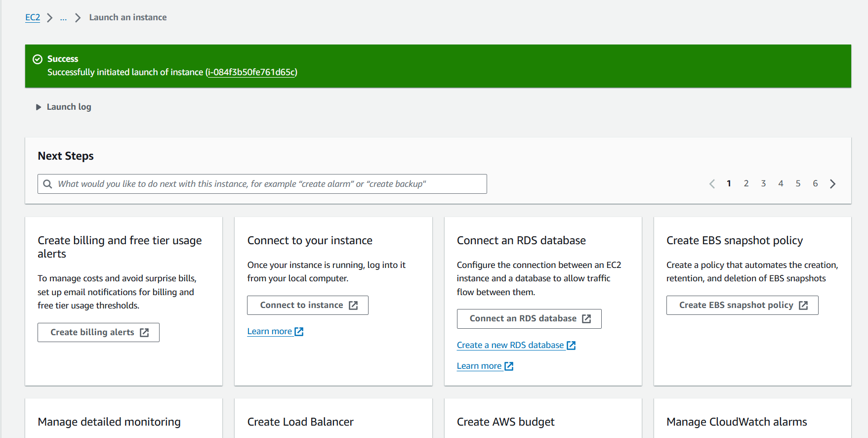The height and width of the screenshot is (438, 868).
Task: Go to next page of next steps
Action: (833, 184)
